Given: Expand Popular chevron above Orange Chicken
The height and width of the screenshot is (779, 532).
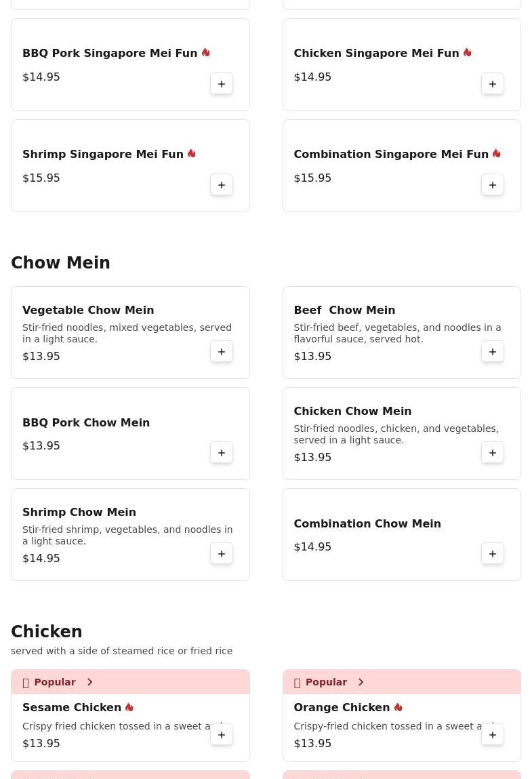Looking at the screenshot, I should pos(361,682).
